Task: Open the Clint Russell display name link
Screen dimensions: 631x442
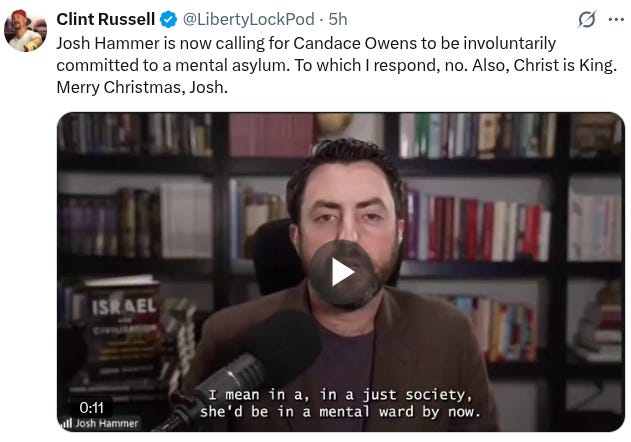Action: 105,19
